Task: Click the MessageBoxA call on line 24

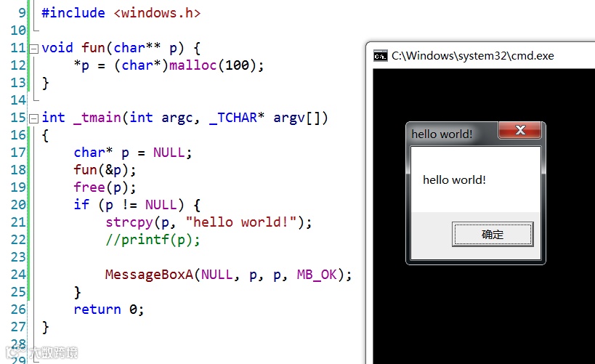Action: tap(228, 275)
